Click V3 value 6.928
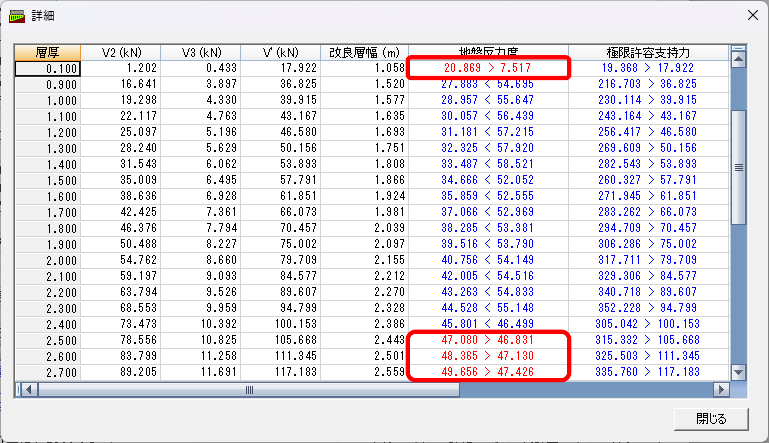Viewport: 769px width, 443px height. pos(201,196)
